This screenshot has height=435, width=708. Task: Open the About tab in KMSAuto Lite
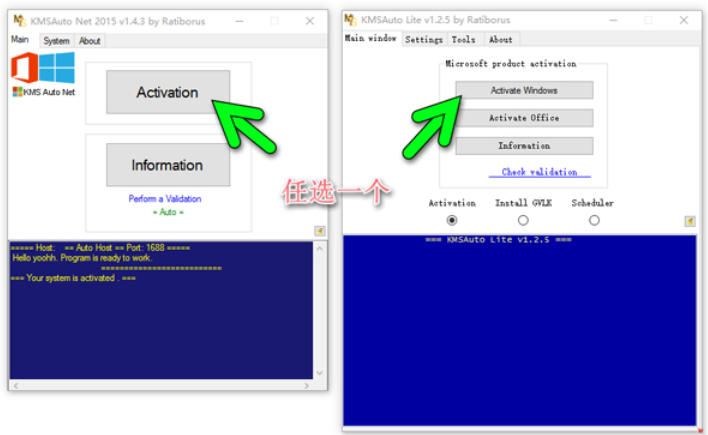[501, 40]
